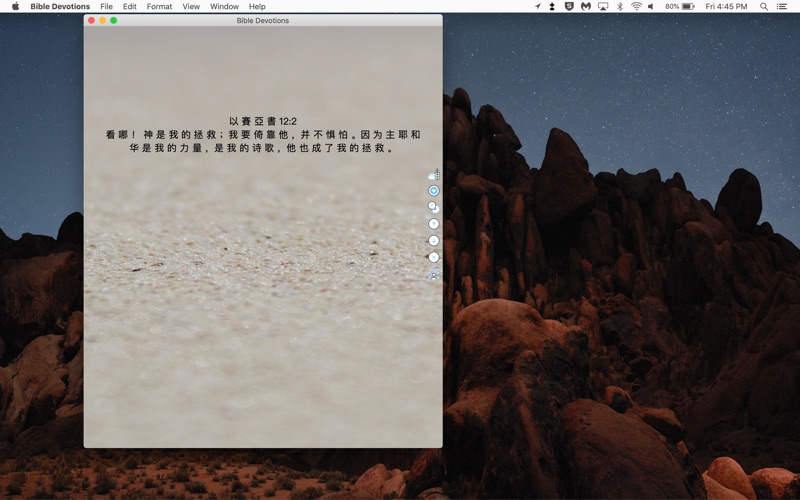800x500 pixels.
Task: Open the Format menu
Action: (x=159, y=6)
